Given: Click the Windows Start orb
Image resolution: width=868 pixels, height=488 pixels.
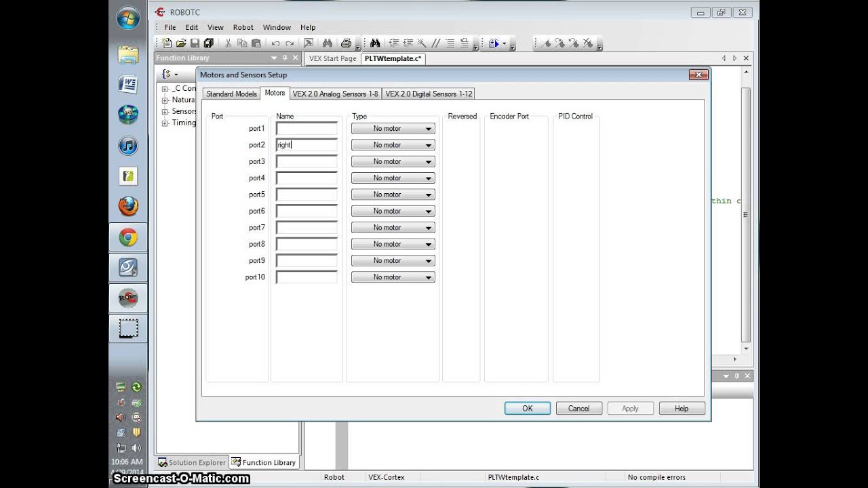Looking at the screenshot, I should click(x=128, y=18).
